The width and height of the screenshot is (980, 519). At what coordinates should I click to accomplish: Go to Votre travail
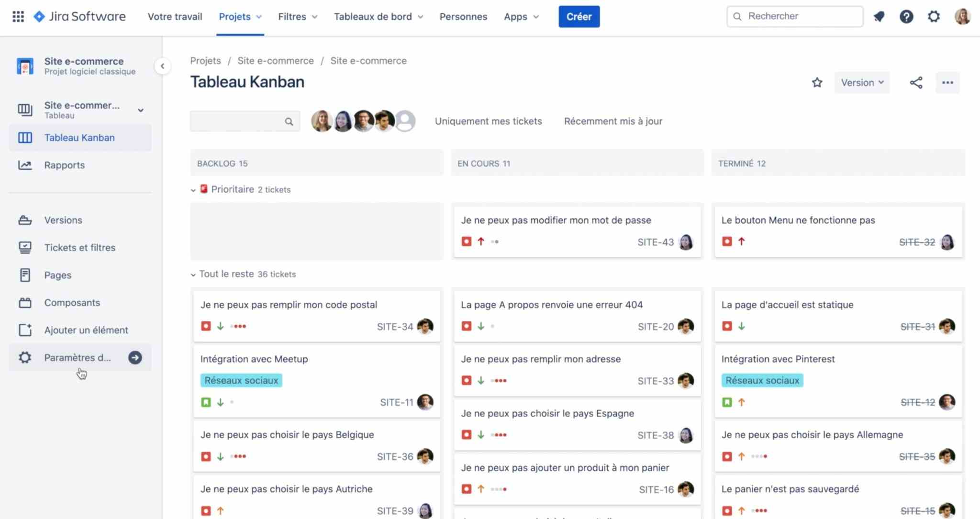pos(175,17)
